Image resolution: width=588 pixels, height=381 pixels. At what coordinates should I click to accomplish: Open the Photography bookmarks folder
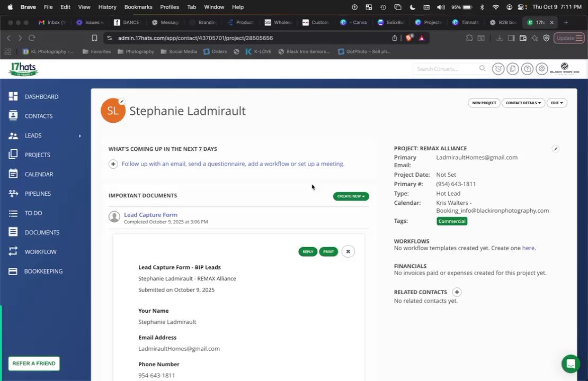[x=136, y=52]
